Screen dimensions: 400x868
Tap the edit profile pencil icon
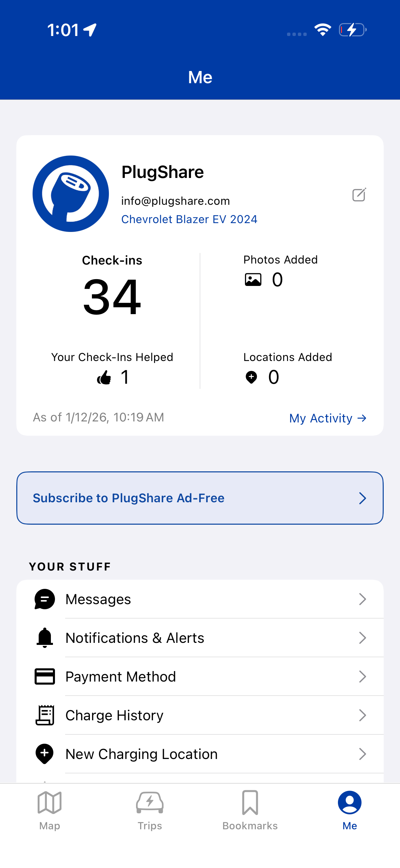pos(359,195)
